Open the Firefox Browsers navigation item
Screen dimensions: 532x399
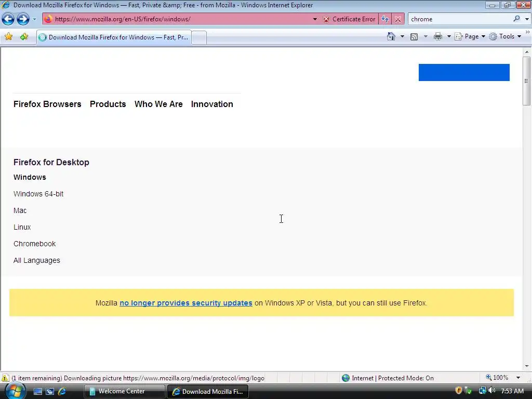[x=47, y=104]
